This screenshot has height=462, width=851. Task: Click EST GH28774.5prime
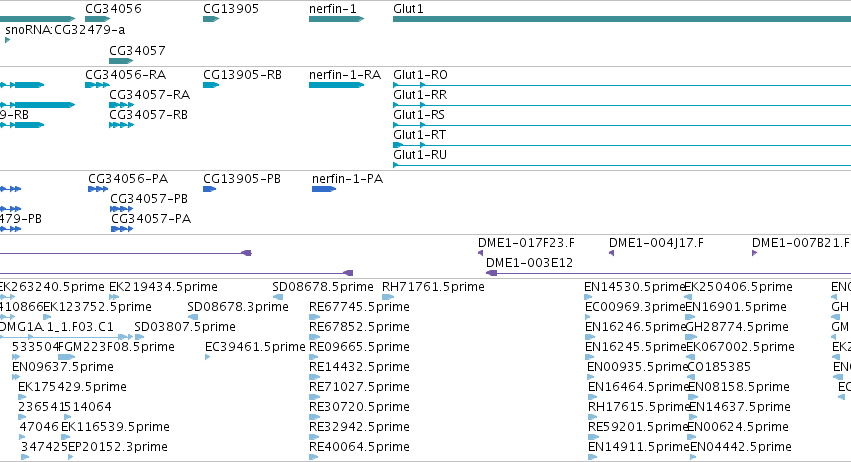[737, 327]
